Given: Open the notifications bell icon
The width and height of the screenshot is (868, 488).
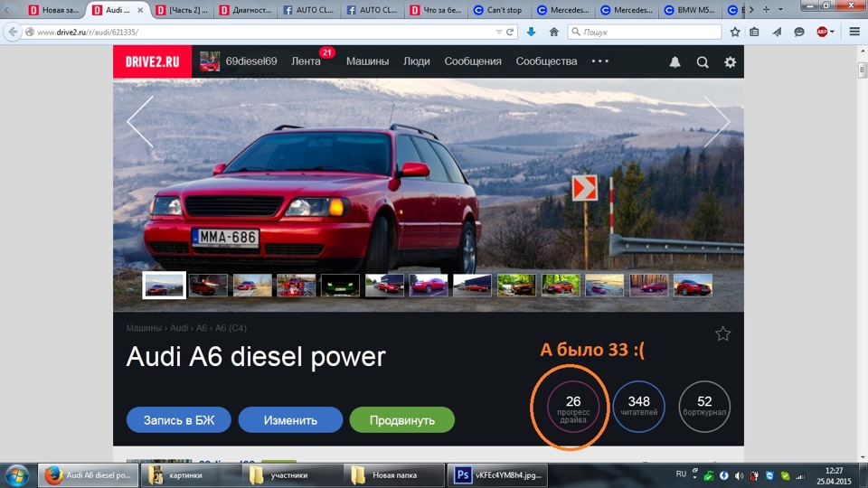Looking at the screenshot, I should (675, 62).
